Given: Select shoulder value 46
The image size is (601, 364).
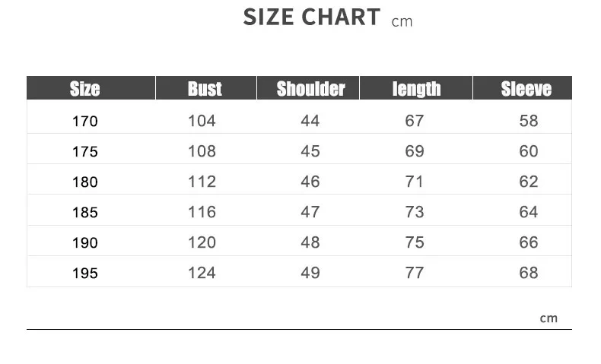Looking at the screenshot, I should click(x=310, y=182).
